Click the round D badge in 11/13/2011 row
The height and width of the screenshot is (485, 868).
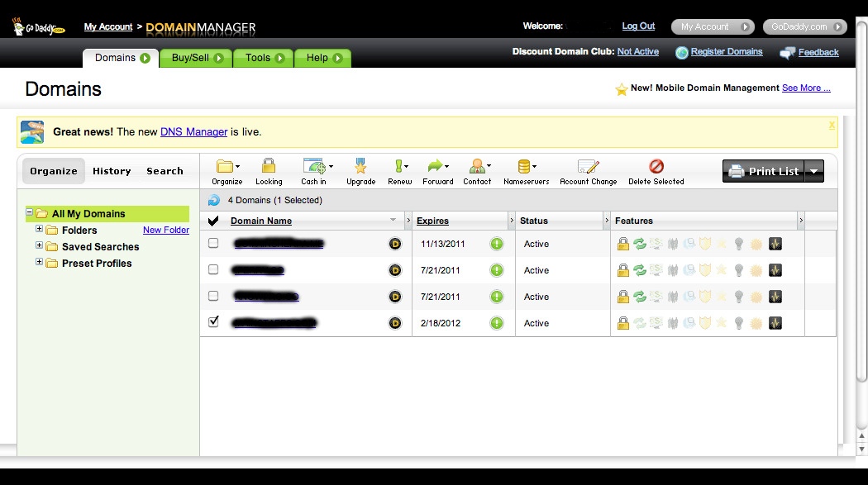(394, 244)
